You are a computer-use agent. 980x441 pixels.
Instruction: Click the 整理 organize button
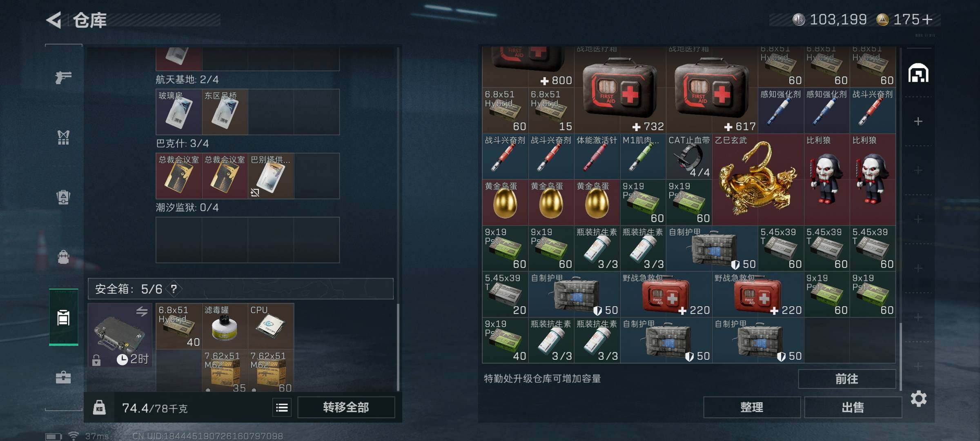[x=752, y=407]
